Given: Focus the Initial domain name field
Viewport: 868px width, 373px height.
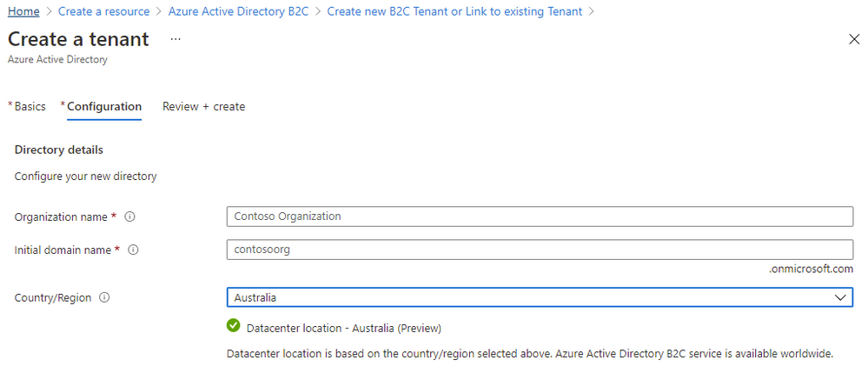Looking at the screenshot, I should [540, 250].
